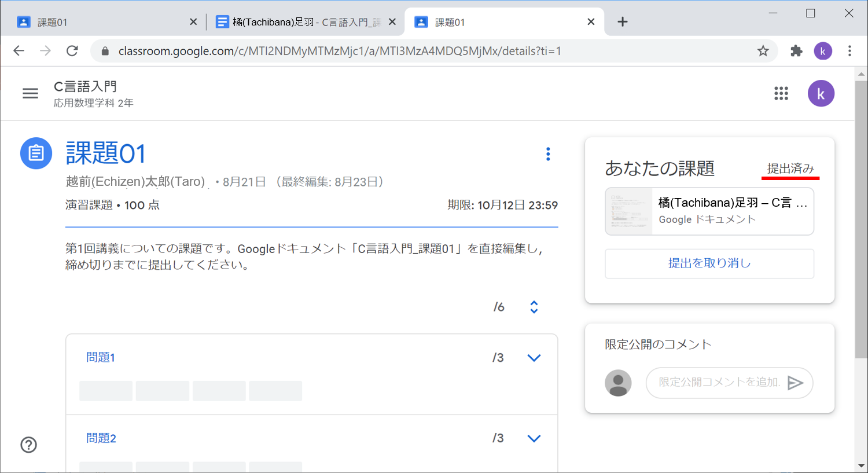Close the first 課題01 tab
This screenshot has width=868, height=473.
(x=193, y=22)
